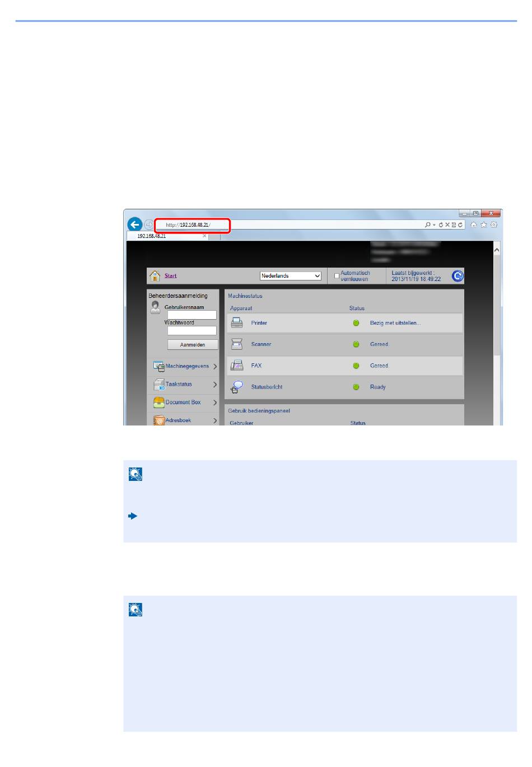
Task: Click the page scrollbar up arrow
Action: (497, 250)
